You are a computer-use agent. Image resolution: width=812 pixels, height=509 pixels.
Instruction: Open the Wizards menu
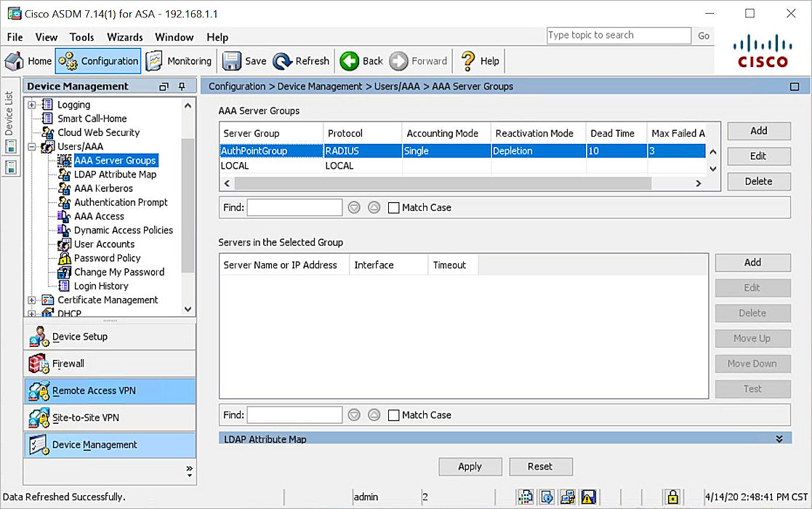click(124, 37)
